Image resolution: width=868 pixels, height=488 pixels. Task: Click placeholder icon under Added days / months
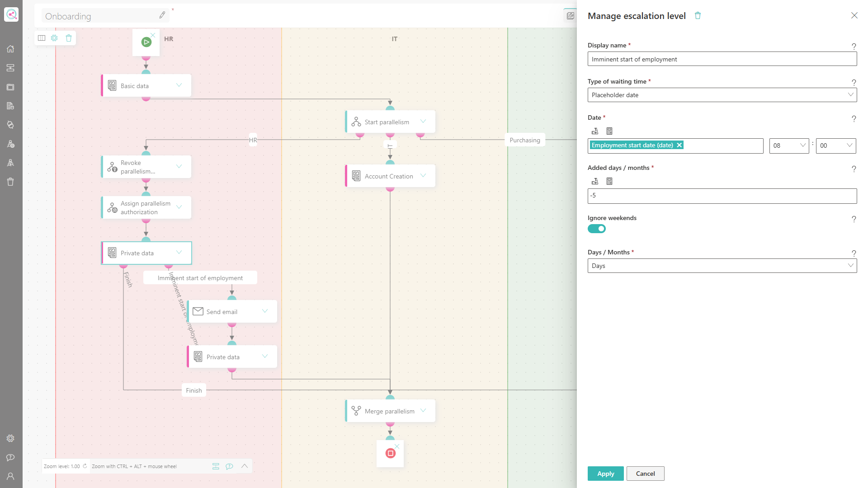595,181
